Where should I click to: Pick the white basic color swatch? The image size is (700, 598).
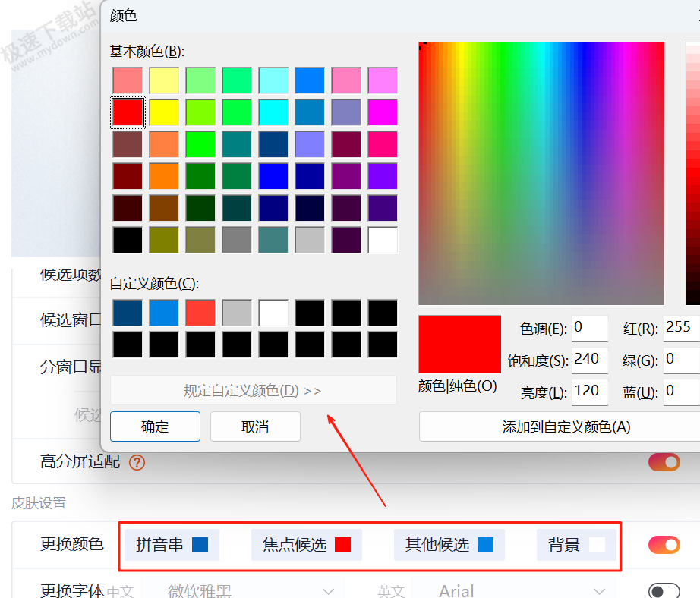(383, 240)
